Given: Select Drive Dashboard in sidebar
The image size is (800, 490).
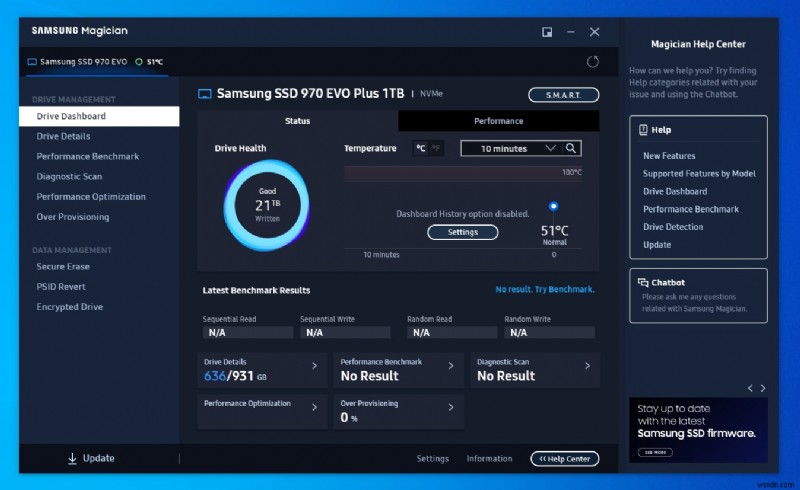Looking at the screenshot, I should (99, 116).
